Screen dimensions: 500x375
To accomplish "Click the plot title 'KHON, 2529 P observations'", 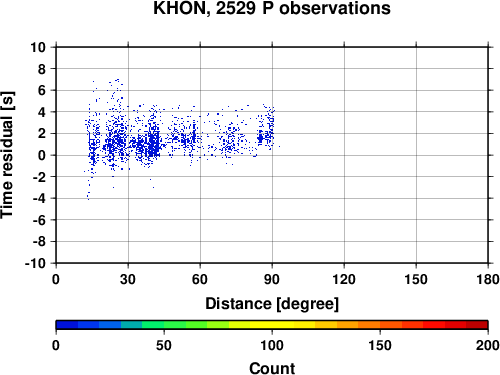I will 272,8.
